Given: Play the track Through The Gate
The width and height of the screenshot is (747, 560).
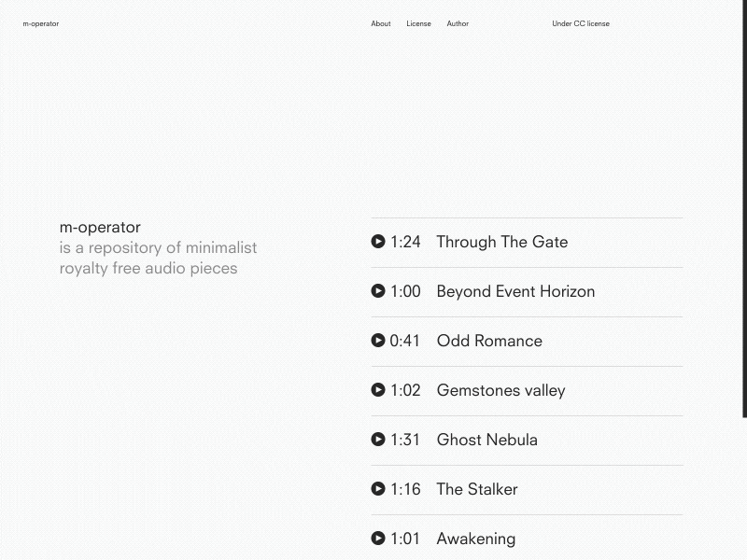Looking at the screenshot, I should [x=378, y=241].
